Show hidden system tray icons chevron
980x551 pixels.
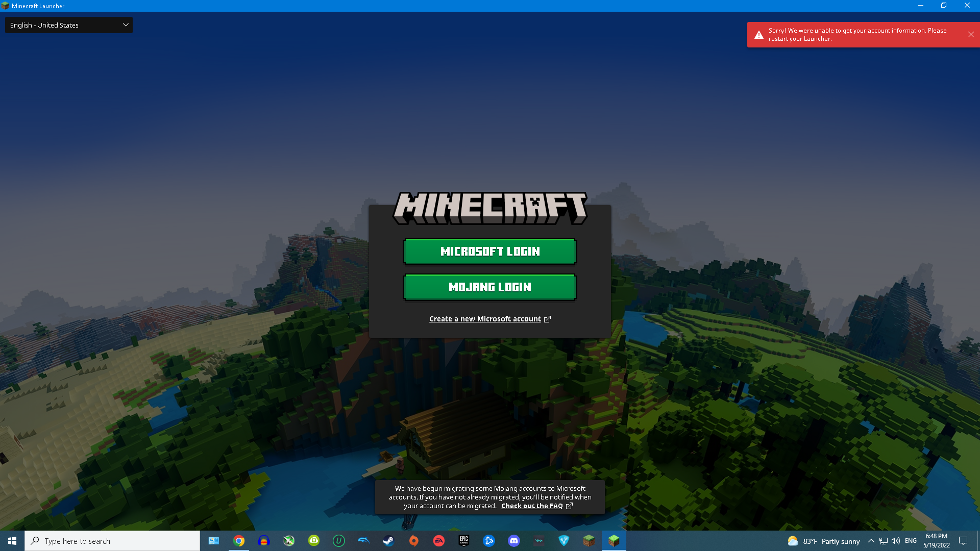(871, 541)
